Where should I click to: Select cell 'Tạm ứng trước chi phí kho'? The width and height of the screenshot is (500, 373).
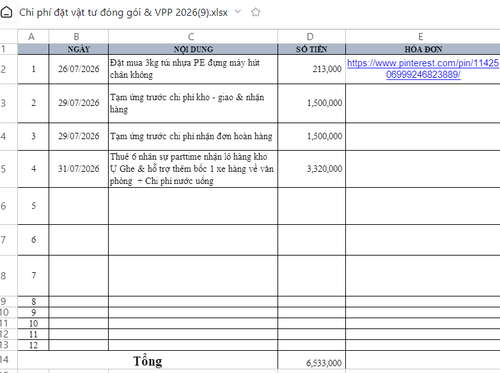pos(193,103)
